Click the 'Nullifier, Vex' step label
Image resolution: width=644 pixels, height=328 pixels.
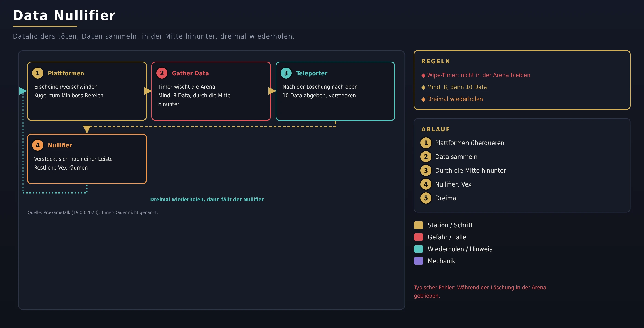(453, 184)
